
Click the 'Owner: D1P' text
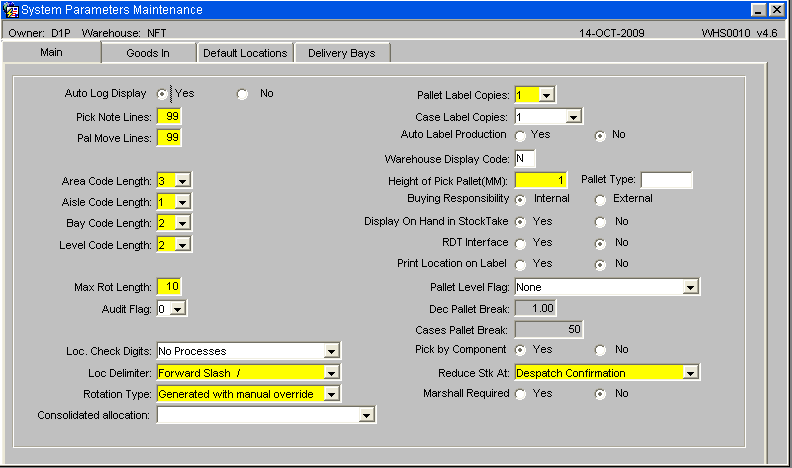tap(39, 33)
